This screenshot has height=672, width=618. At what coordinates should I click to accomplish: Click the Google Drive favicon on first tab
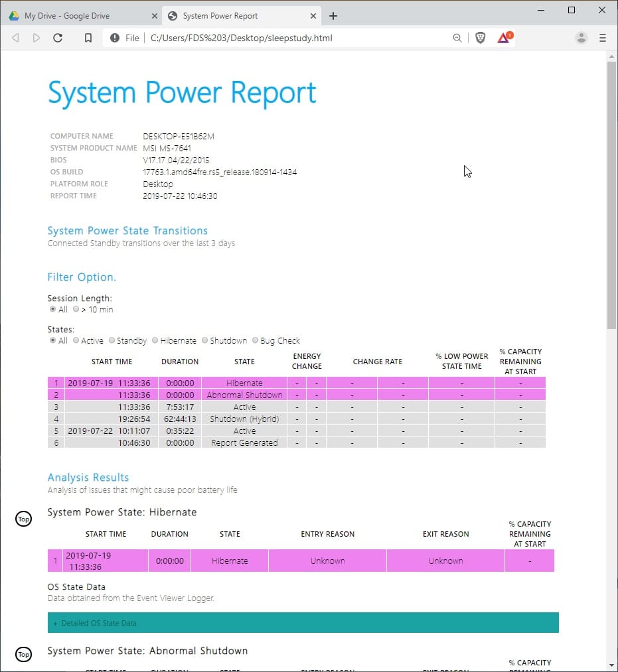(14, 16)
